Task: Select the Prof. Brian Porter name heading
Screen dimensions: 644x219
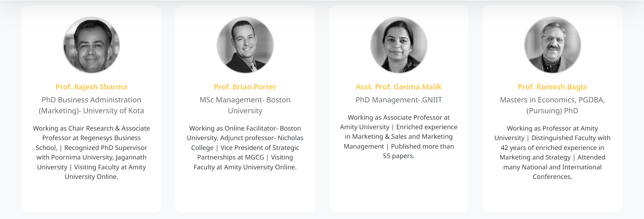Action: tap(245, 87)
